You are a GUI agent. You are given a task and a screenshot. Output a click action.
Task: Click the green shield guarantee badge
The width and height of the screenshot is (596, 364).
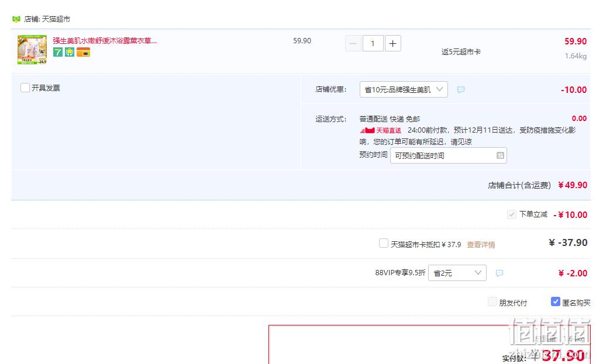70,52
